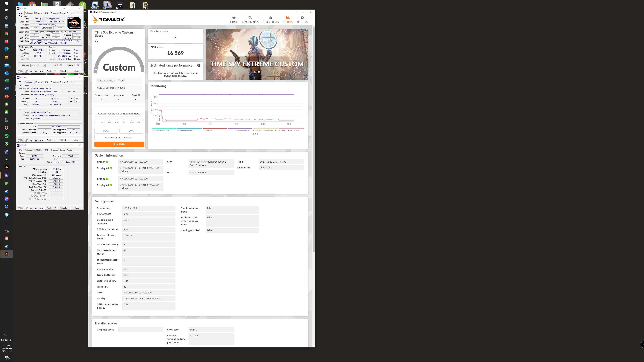Select the Results section in 3DMark
Screen dimensions: 644x362
(287, 20)
